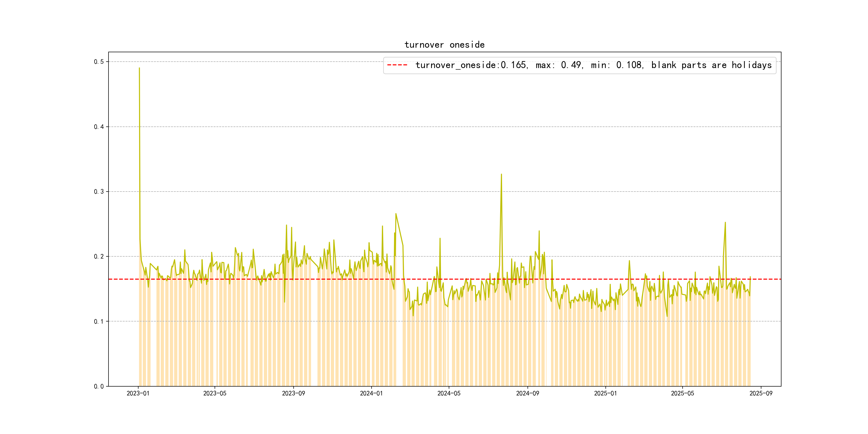Click the 2025-09 x-axis date label
868x434 pixels.
(x=761, y=394)
